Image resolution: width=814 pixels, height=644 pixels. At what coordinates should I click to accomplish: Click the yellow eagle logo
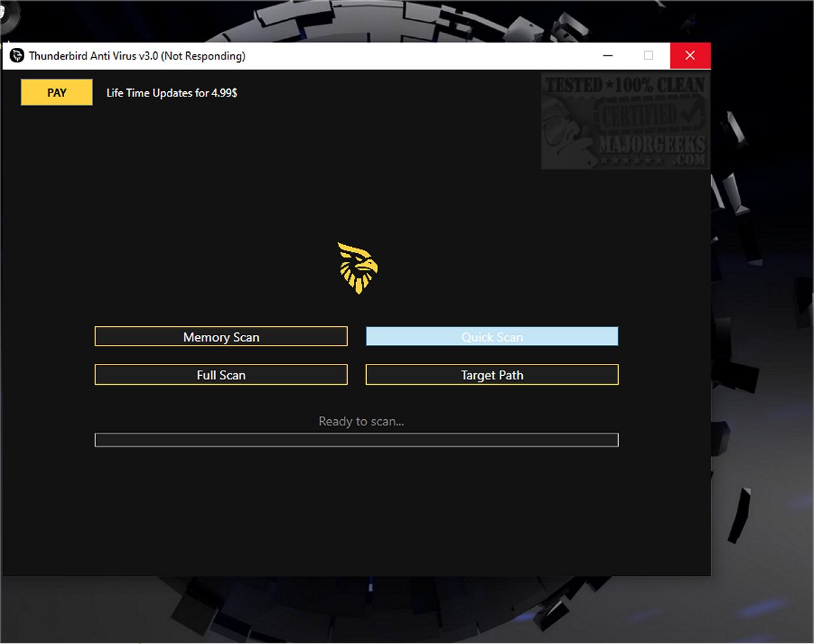point(357,268)
